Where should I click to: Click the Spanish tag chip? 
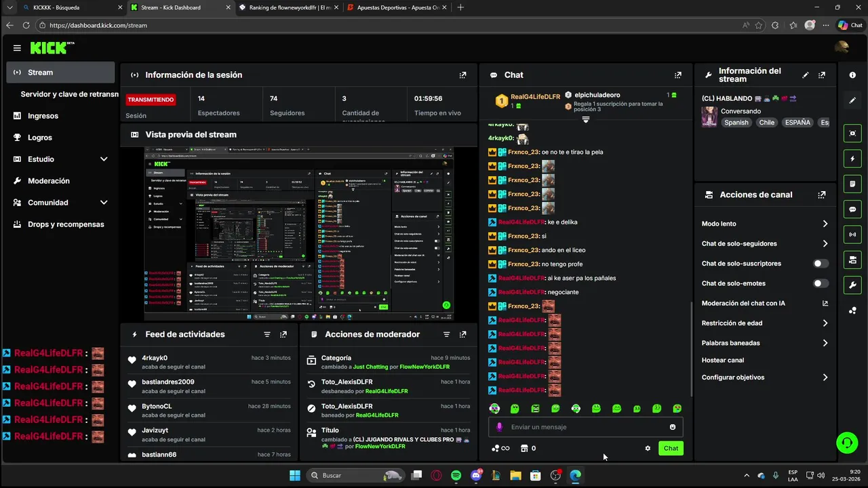tap(736, 123)
